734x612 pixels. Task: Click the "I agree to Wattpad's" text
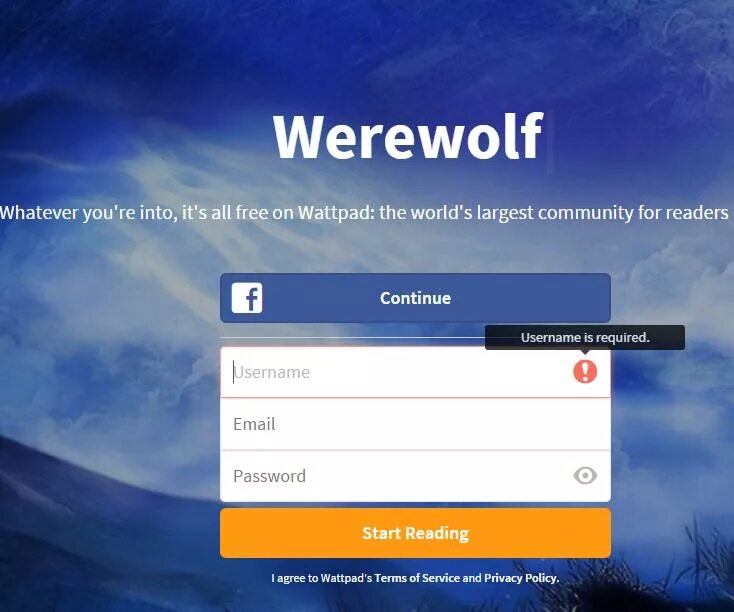pos(322,578)
